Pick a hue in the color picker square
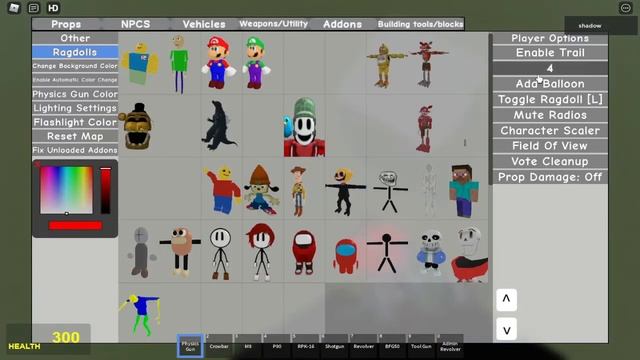This screenshot has height=360, width=640. [x=66, y=190]
